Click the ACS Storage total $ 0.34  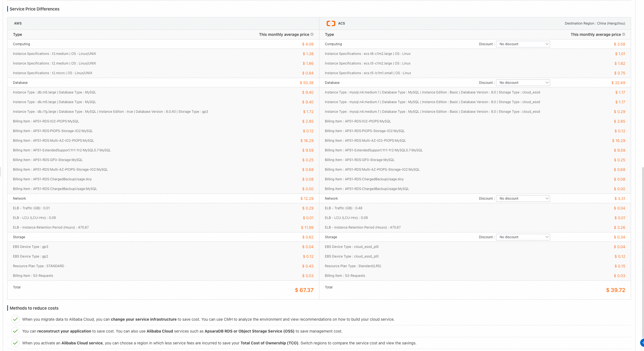click(619, 237)
